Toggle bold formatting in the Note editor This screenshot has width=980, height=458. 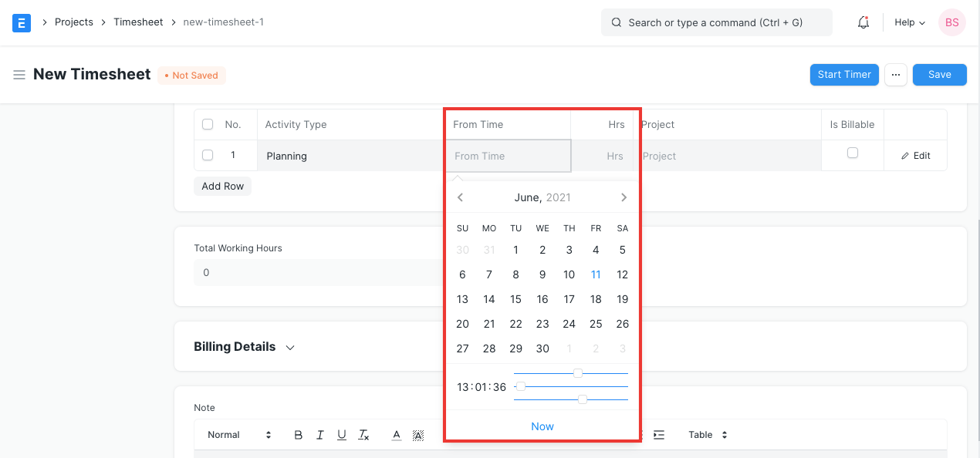[299, 434]
